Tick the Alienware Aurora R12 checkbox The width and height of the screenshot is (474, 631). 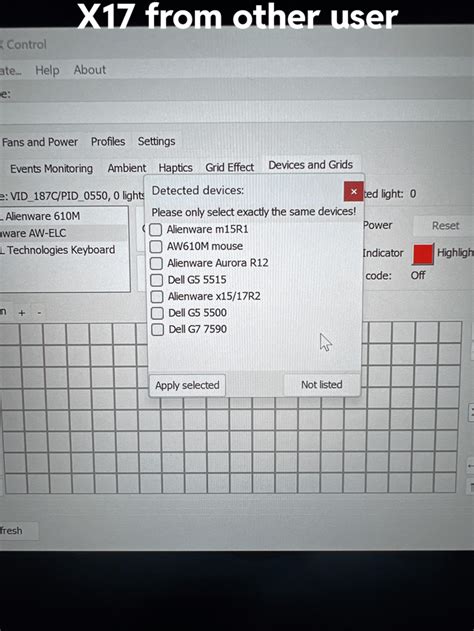(x=156, y=263)
